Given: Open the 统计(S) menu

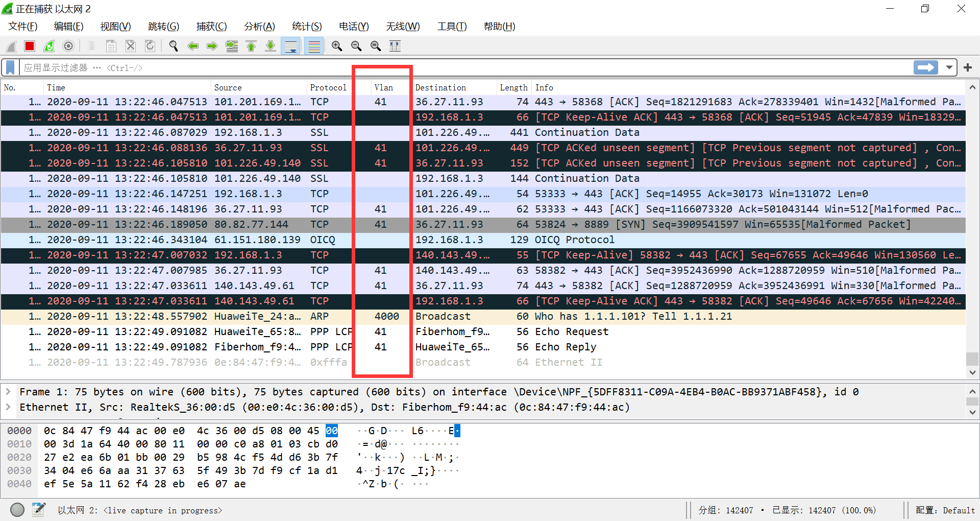Looking at the screenshot, I should (307, 27).
